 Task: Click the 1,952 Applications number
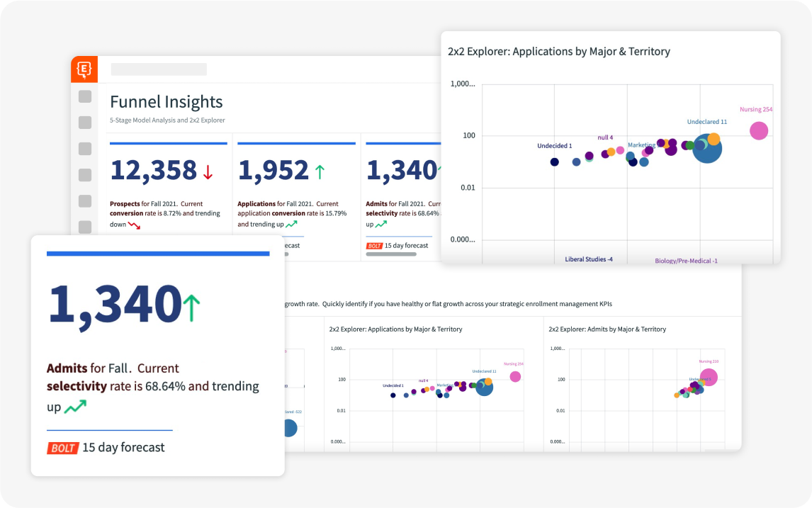(x=274, y=170)
